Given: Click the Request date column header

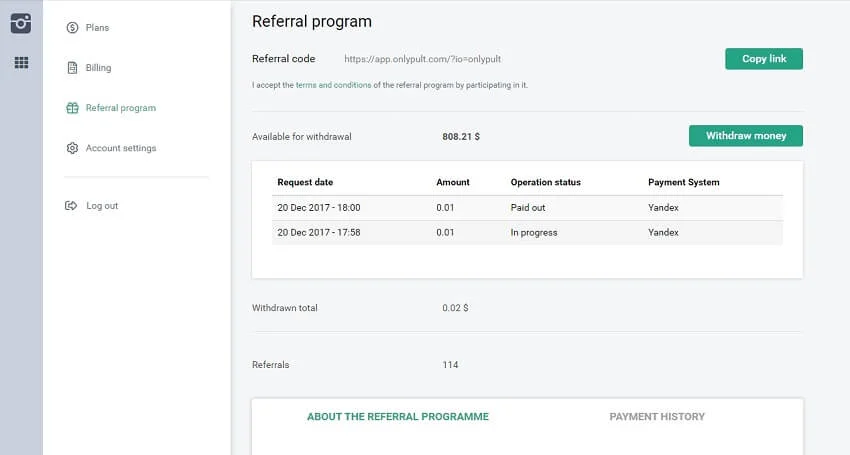Looking at the screenshot, I should 306,183.
